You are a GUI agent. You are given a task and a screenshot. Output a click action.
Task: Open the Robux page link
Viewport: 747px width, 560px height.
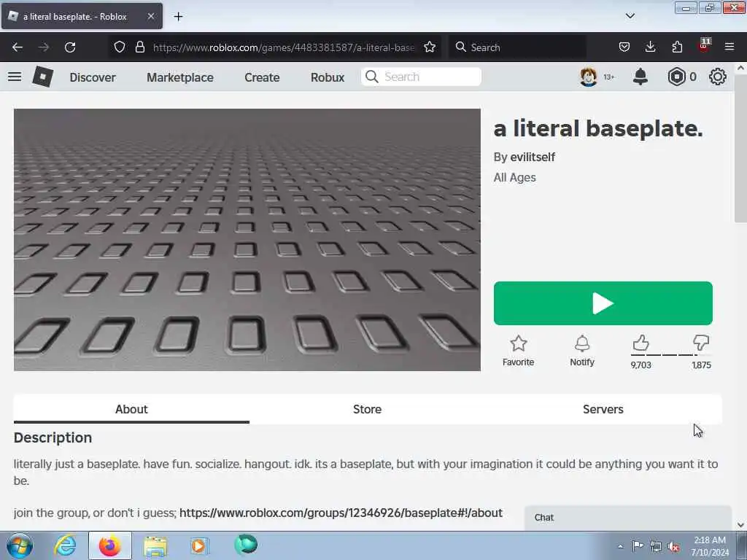328,77
